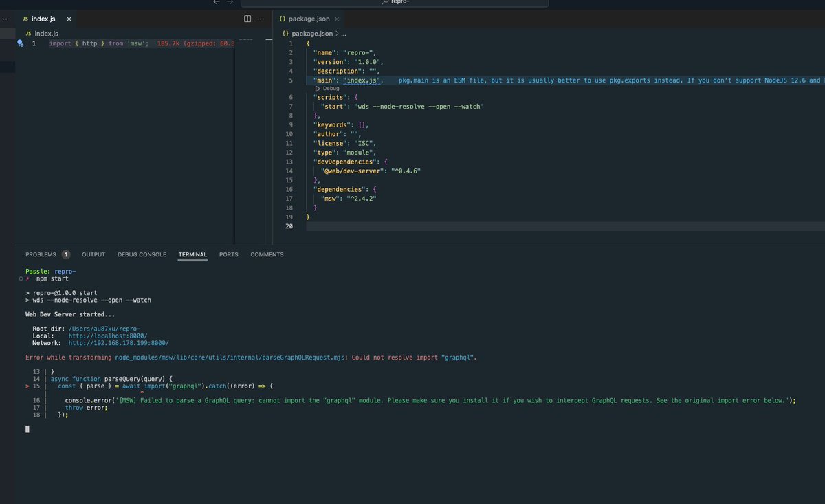Switch to the TERMINAL tab
This screenshot has height=504, width=825.
pyautogui.click(x=192, y=254)
